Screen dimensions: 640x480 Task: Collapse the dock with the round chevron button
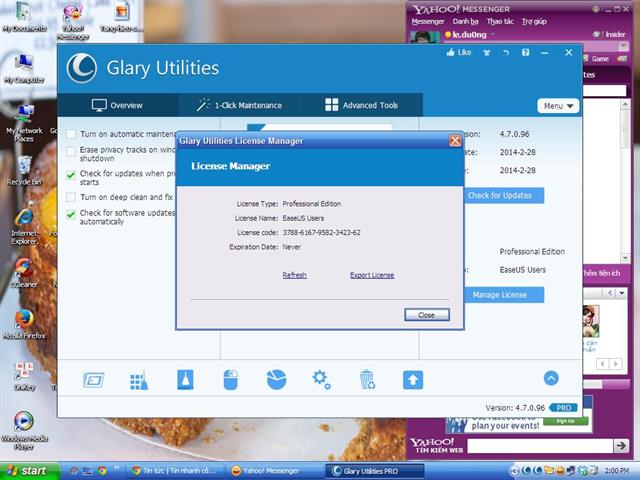[551, 378]
